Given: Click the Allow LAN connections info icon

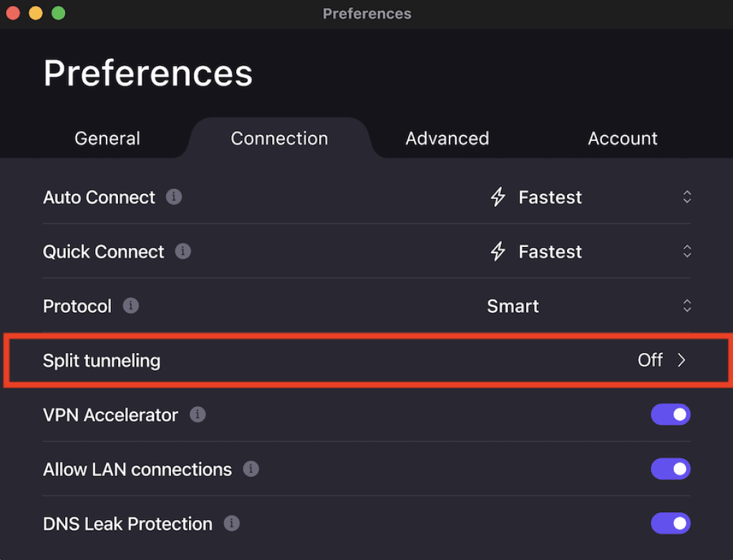Looking at the screenshot, I should coord(251,469).
